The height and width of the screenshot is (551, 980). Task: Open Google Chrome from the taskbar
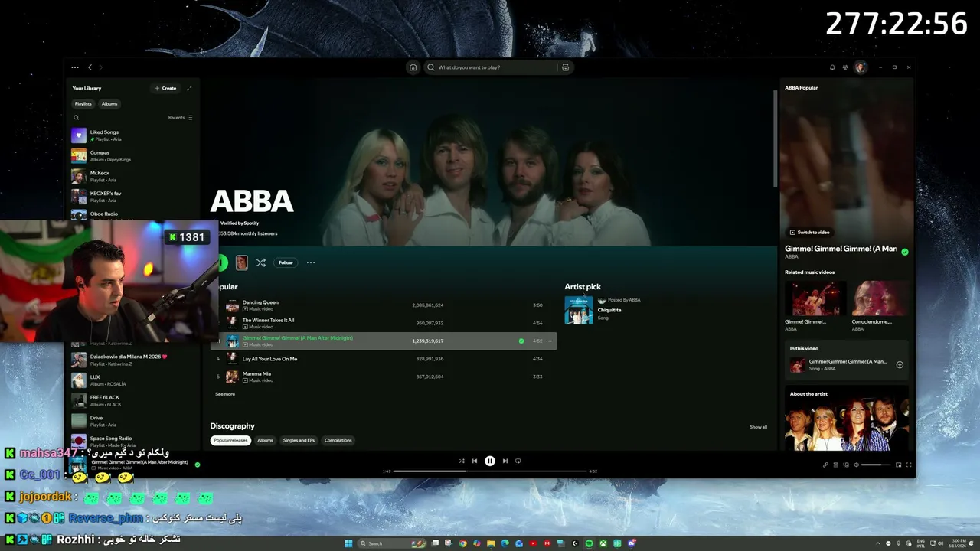click(462, 543)
